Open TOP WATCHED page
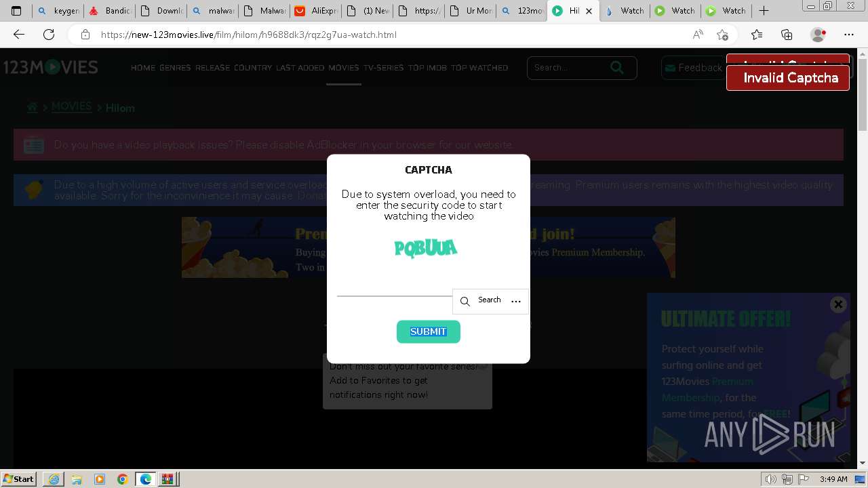Image resolution: width=868 pixels, height=488 pixels. (479, 68)
